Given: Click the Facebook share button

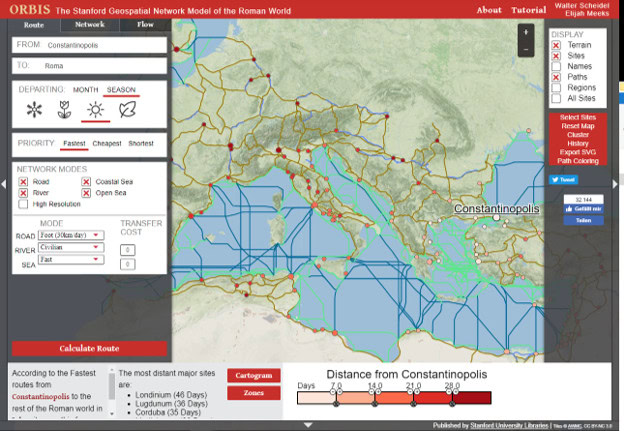Looking at the screenshot, I should pyautogui.click(x=583, y=220).
